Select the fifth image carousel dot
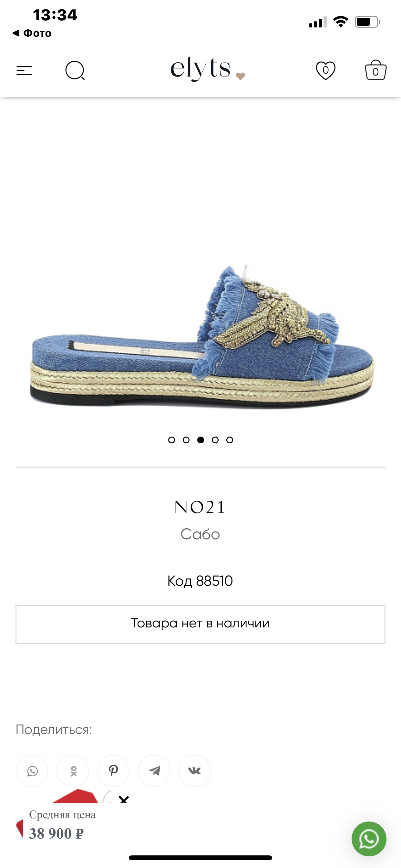The width and height of the screenshot is (401, 868). coord(230,440)
